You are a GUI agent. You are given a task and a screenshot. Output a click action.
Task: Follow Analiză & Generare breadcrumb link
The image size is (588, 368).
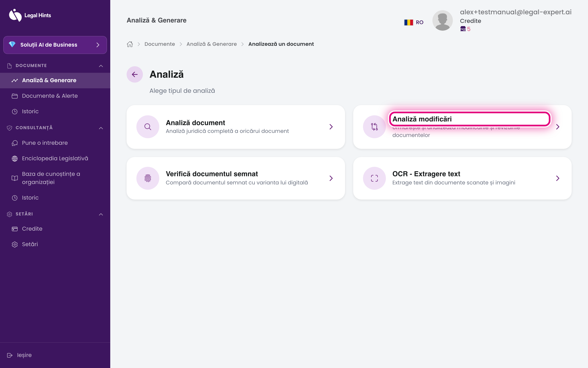[x=211, y=44]
